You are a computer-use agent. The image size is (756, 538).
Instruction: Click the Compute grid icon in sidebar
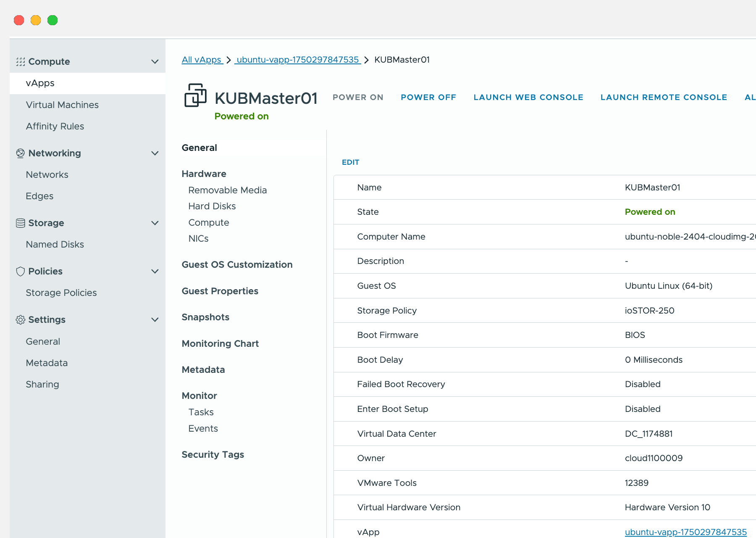tap(20, 62)
